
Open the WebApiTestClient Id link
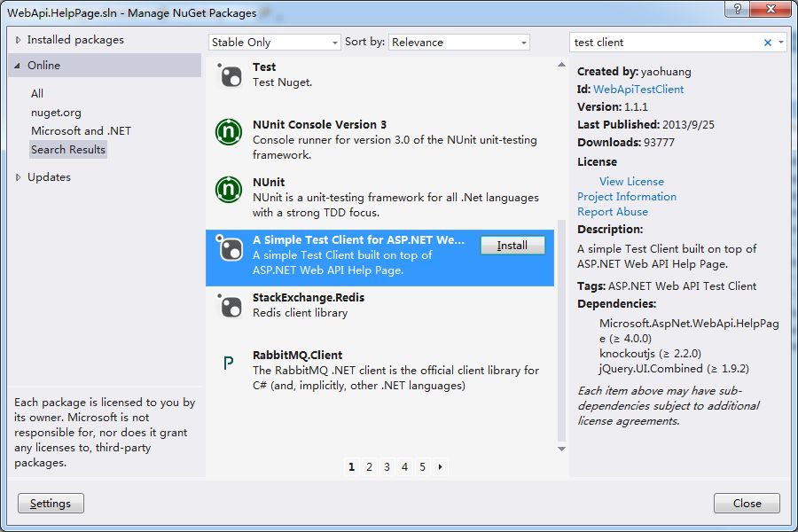click(638, 89)
